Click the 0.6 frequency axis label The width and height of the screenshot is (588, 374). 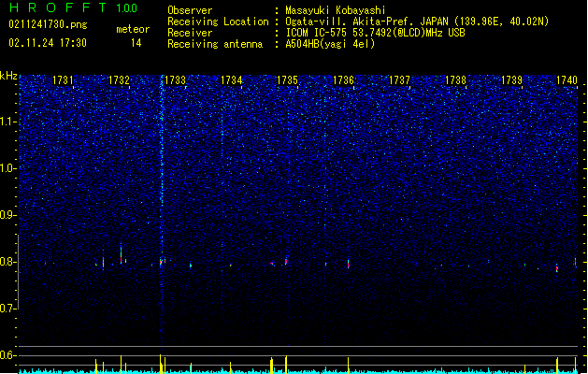point(7,355)
